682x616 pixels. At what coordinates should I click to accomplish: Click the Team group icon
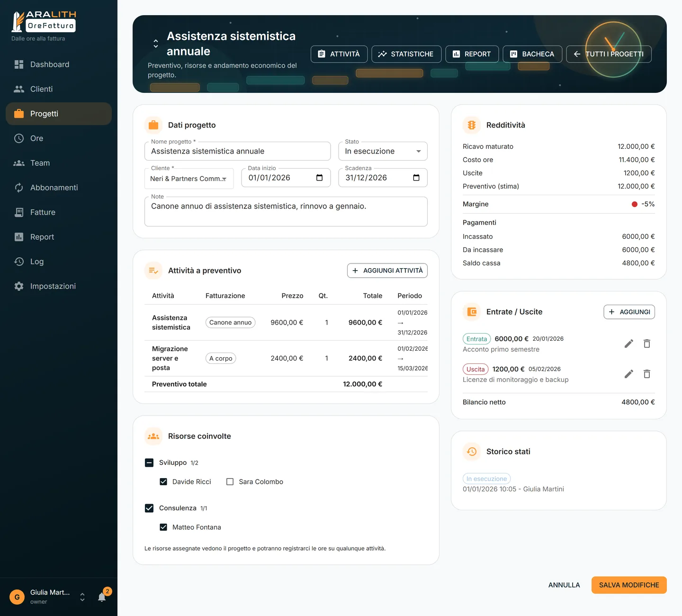point(19,163)
